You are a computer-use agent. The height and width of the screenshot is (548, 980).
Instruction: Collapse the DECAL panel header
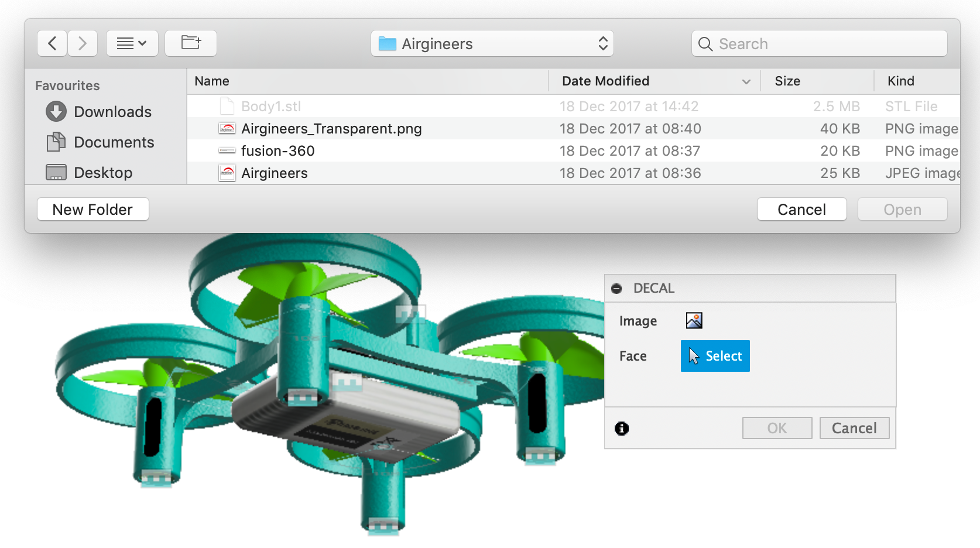tap(618, 288)
